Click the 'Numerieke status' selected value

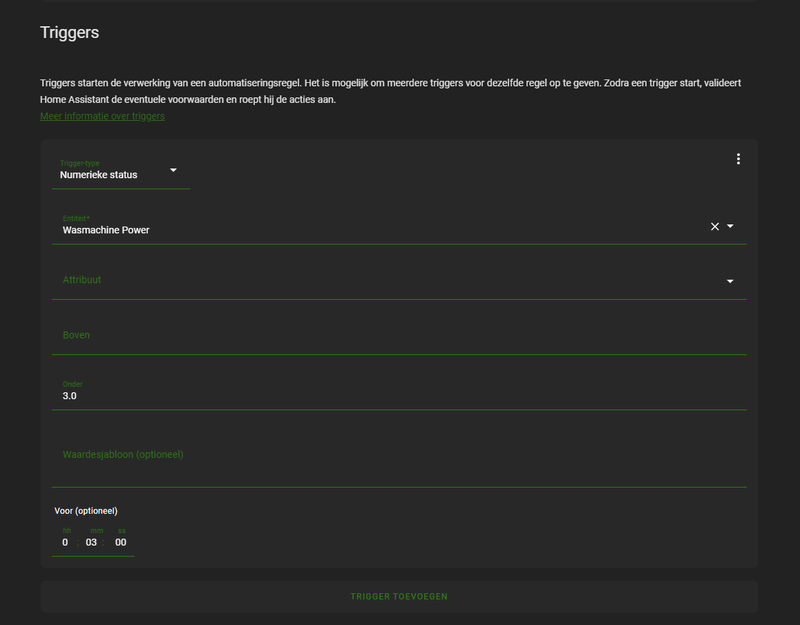99,175
